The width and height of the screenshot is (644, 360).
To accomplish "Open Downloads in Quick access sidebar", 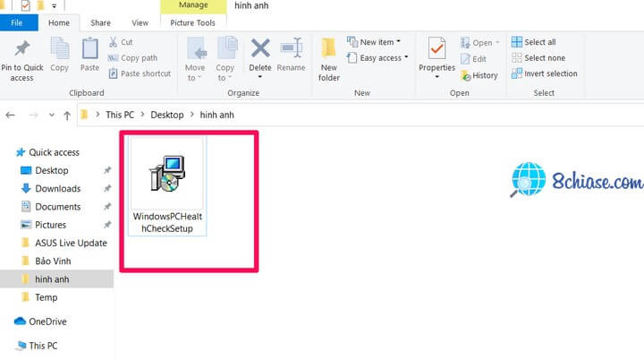I will coord(57,189).
